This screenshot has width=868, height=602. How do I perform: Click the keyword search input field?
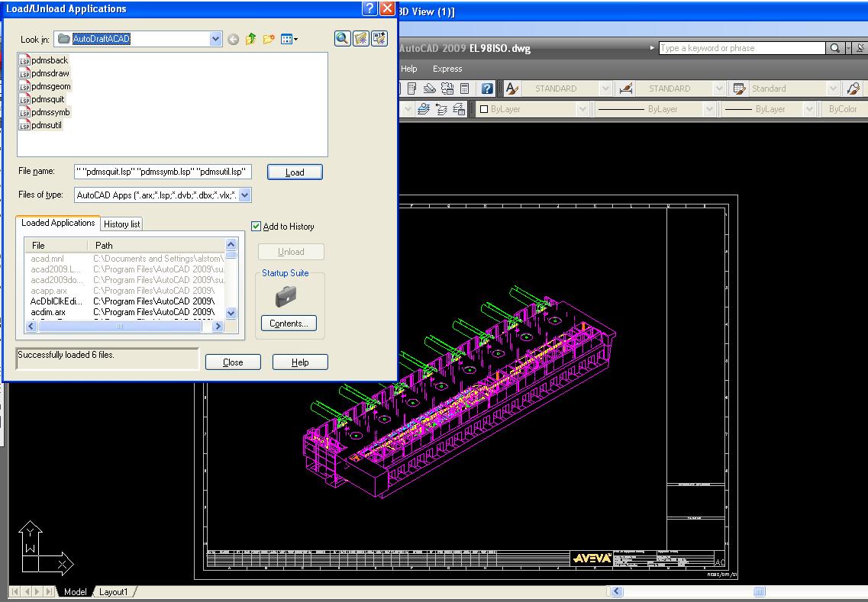click(742, 48)
